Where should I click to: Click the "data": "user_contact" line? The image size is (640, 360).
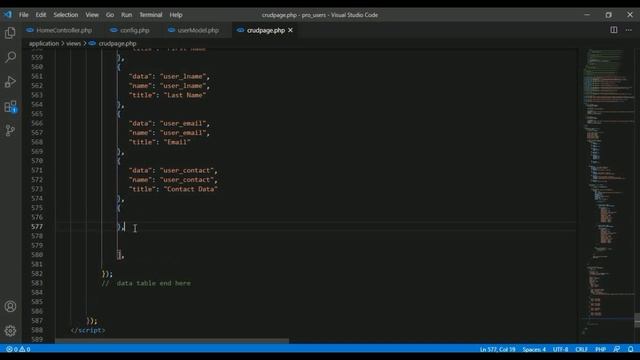pyautogui.click(x=173, y=170)
